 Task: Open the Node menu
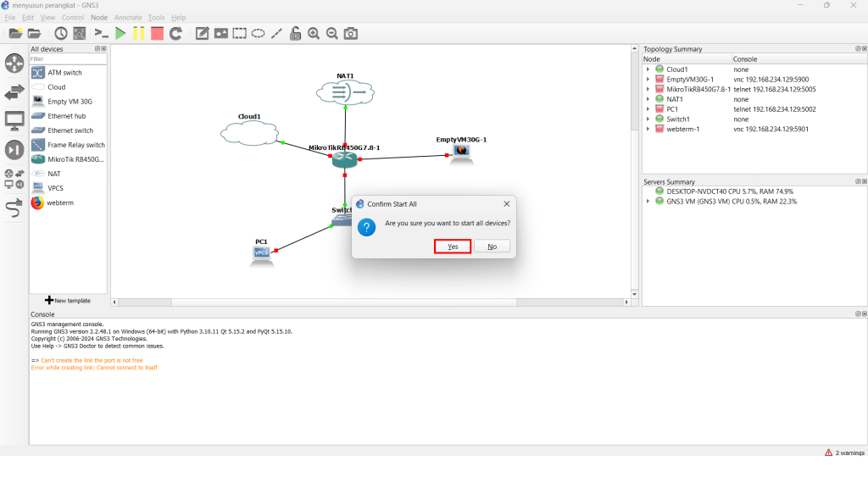[x=99, y=17]
